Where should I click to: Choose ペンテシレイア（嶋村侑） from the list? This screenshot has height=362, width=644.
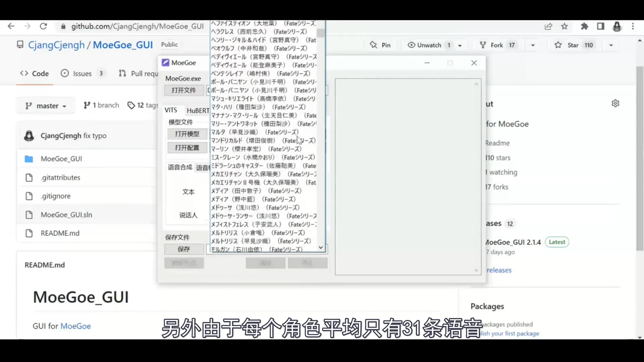264,73
